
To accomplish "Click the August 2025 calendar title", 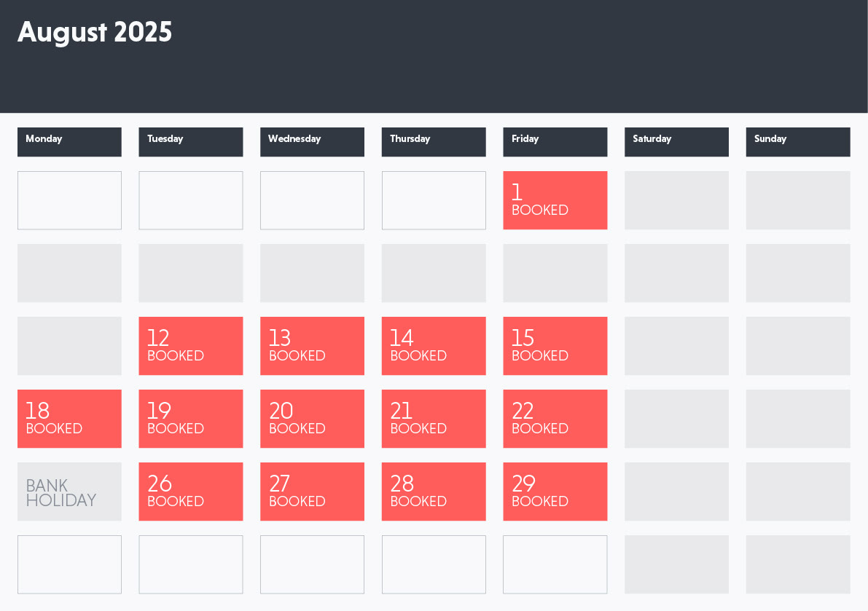I will coord(95,33).
